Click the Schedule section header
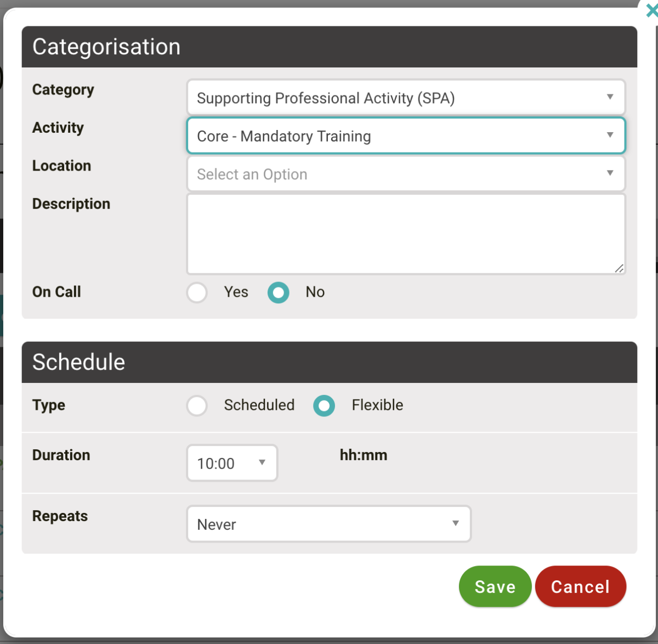 (78, 361)
